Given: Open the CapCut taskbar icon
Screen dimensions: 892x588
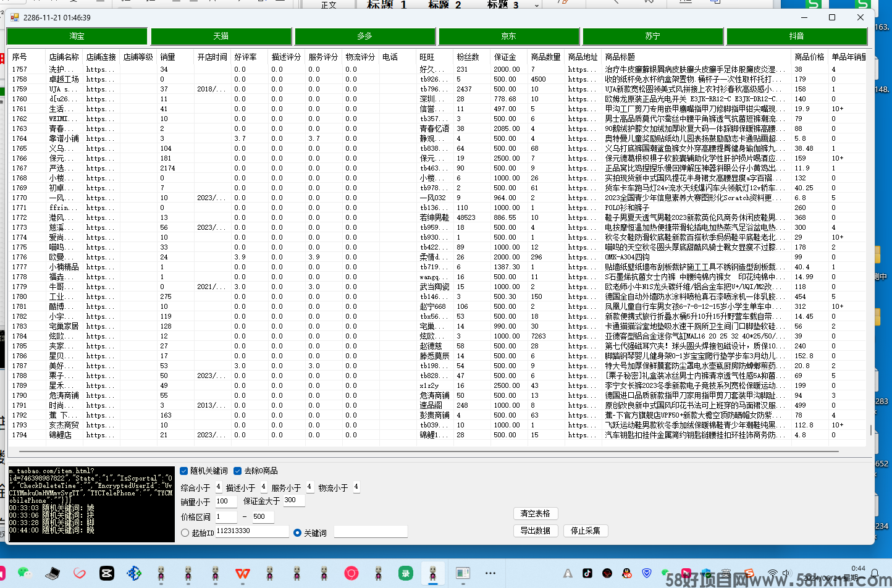Looking at the screenshot, I should click(x=106, y=573).
